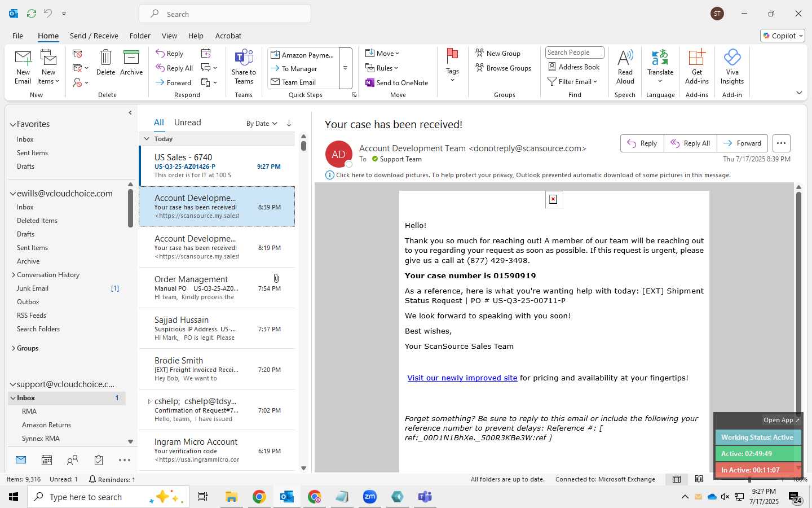The height and width of the screenshot is (508, 812).
Task: Click Reply in the reading pane
Action: pos(642,143)
